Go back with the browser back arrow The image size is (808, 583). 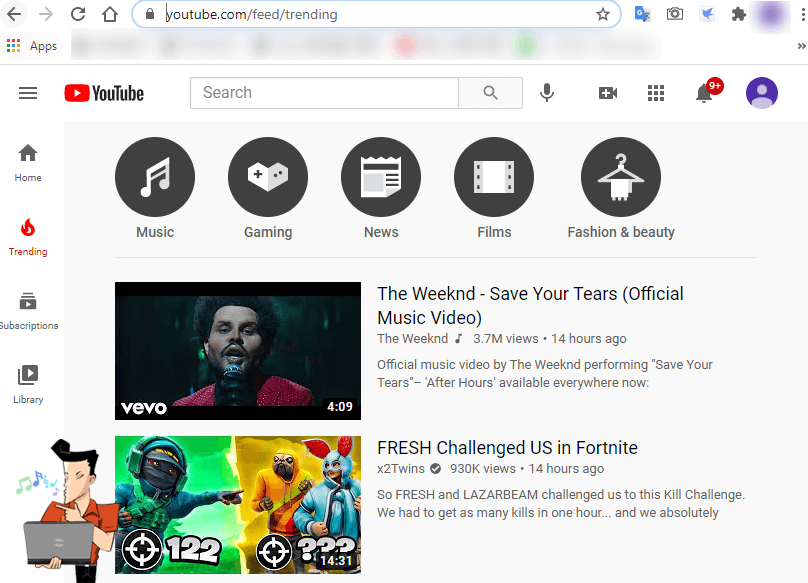click(x=14, y=14)
